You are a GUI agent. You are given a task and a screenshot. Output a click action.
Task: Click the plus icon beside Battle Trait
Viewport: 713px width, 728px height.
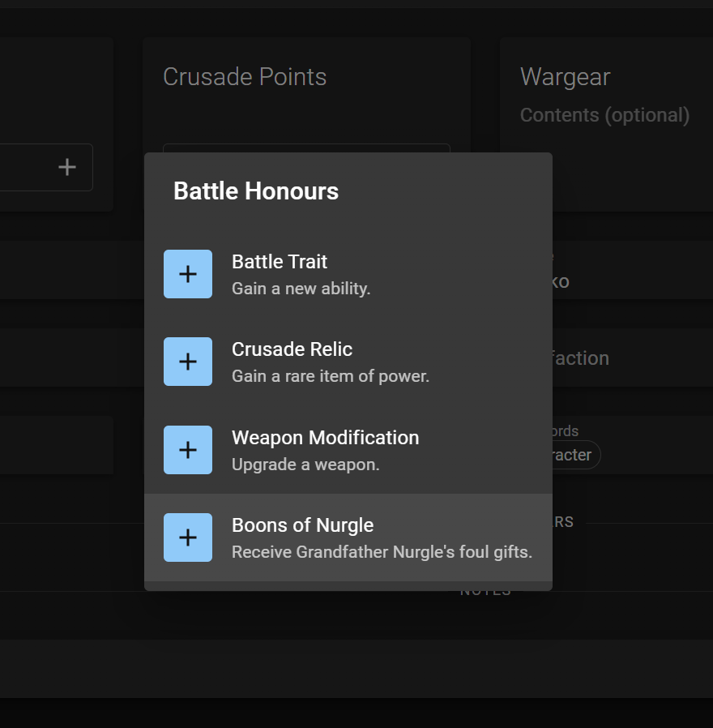(x=188, y=274)
